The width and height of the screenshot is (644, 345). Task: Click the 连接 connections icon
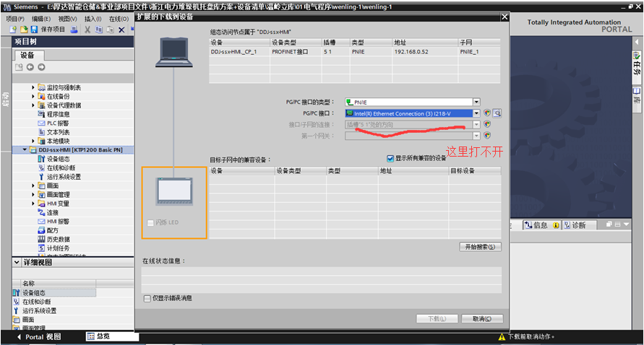tap(41, 212)
